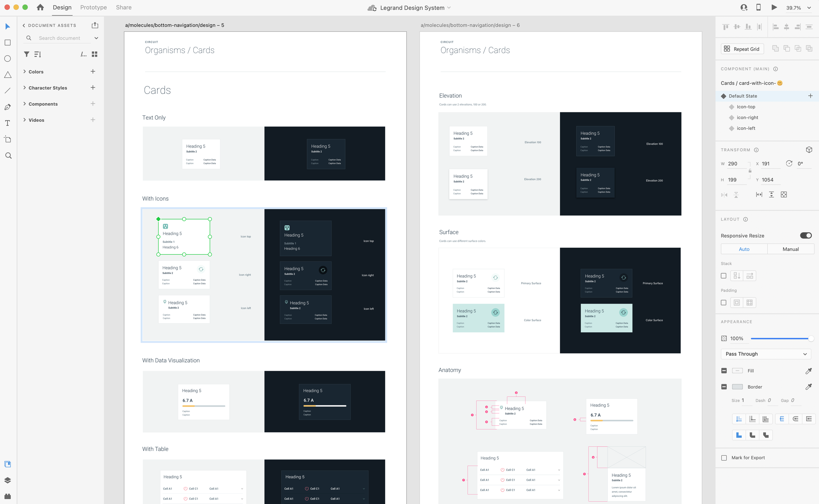Switch to the Share tab

click(124, 7)
